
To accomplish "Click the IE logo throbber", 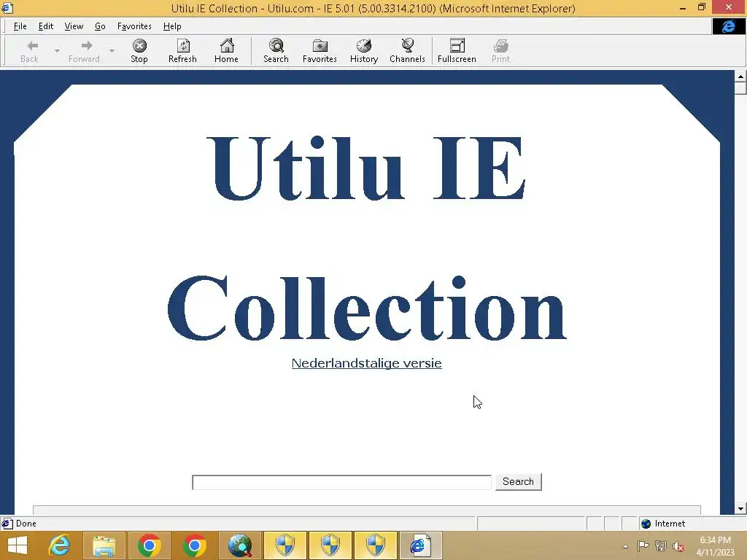I will tap(729, 26).
